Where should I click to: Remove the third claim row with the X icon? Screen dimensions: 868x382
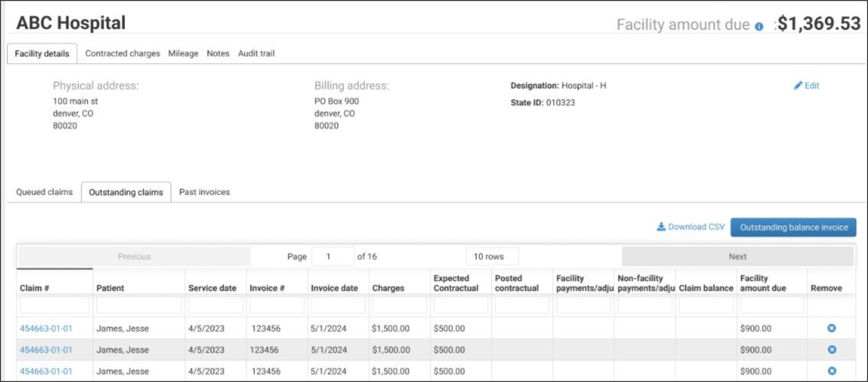tap(831, 371)
